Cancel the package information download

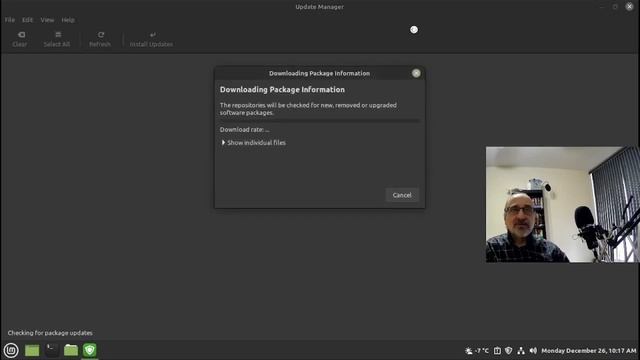pyautogui.click(x=402, y=195)
